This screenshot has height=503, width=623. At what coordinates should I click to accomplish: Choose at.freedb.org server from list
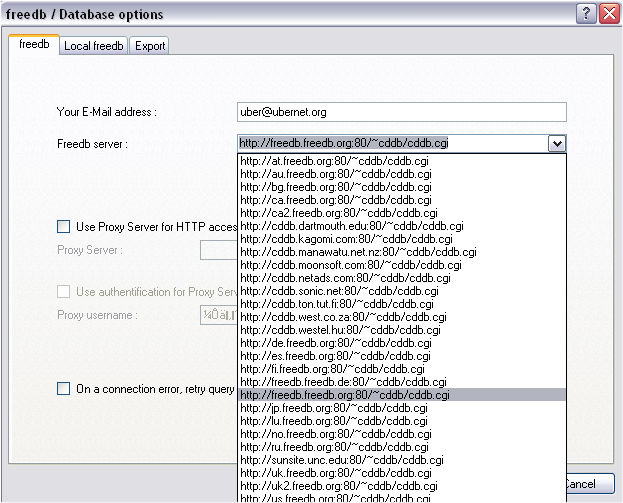click(336, 160)
